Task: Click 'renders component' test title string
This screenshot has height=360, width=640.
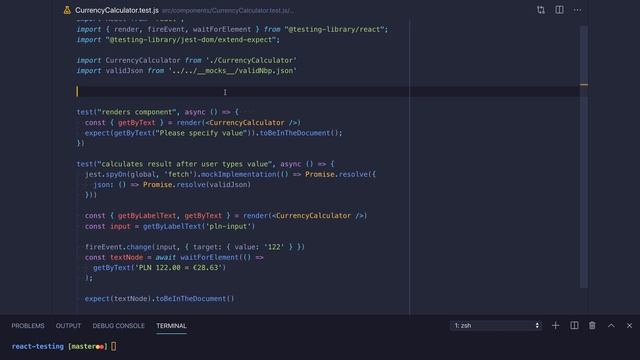Action: (137, 112)
